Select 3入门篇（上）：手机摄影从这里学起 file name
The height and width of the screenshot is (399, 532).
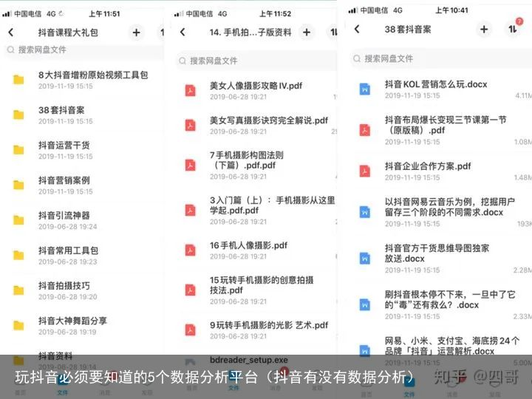pyautogui.click(x=272, y=205)
